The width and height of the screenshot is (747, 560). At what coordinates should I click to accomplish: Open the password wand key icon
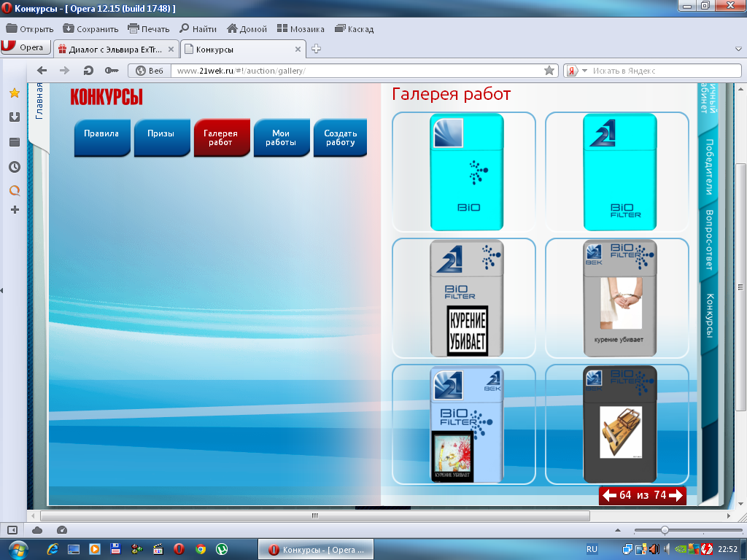(112, 71)
